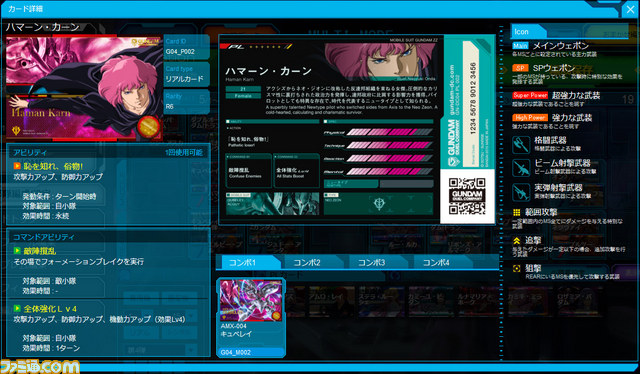Click the orange ability arrow beside 恥を知れ、俗物!
The height and width of the screenshot is (374, 640).
[17, 166]
